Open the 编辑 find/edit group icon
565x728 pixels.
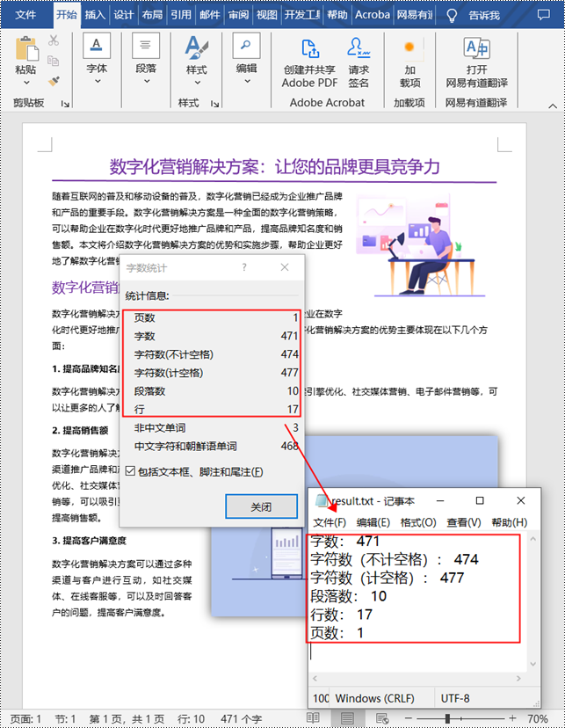tap(246, 46)
